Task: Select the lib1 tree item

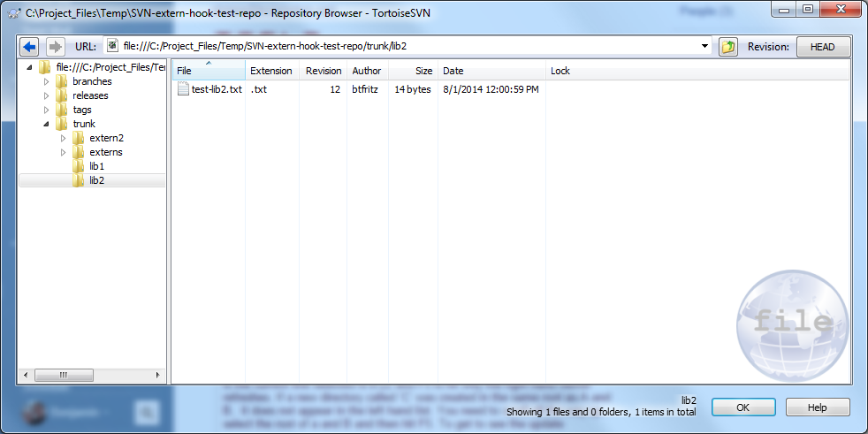Action: [97, 166]
